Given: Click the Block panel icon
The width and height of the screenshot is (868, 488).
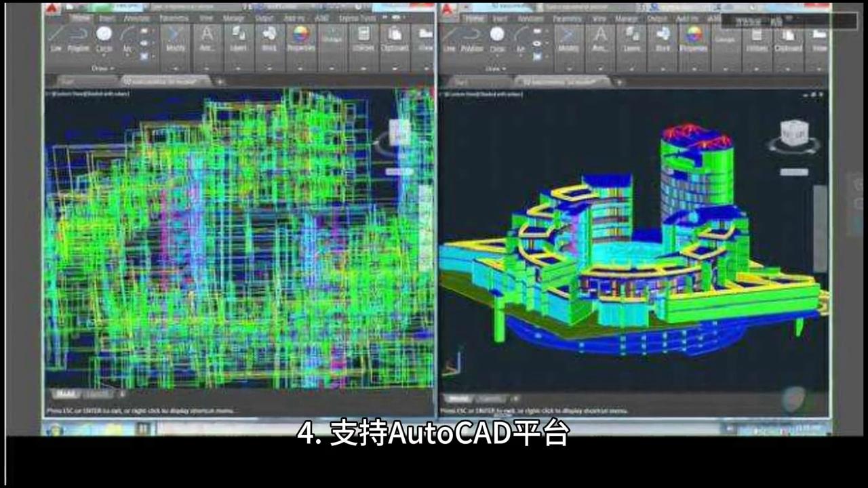Looking at the screenshot, I should 267,35.
